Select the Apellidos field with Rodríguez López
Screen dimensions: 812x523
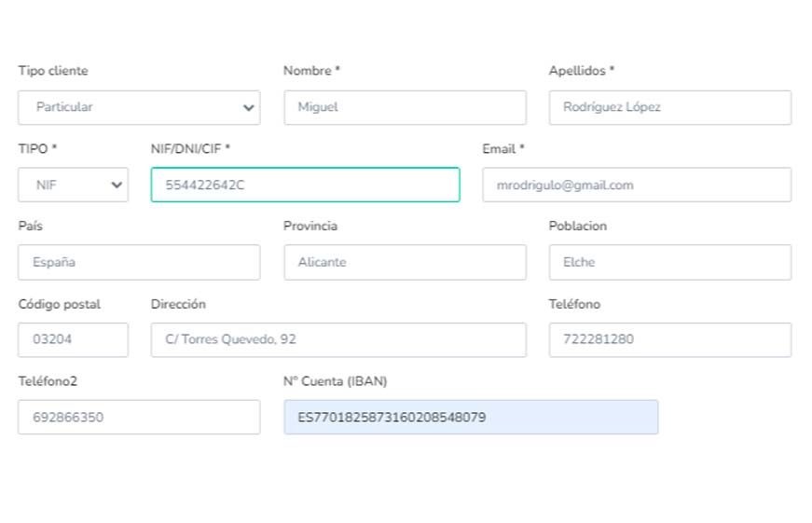point(669,107)
